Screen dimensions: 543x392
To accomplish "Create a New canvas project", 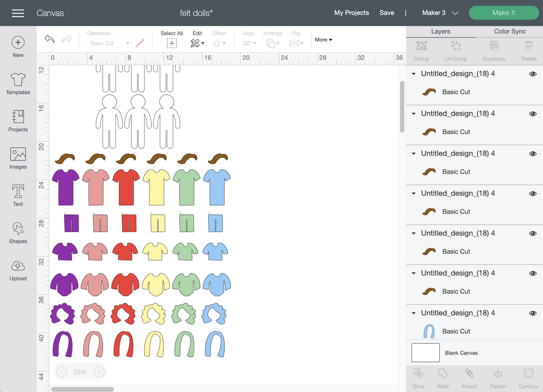I will pyautogui.click(x=18, y=47).
